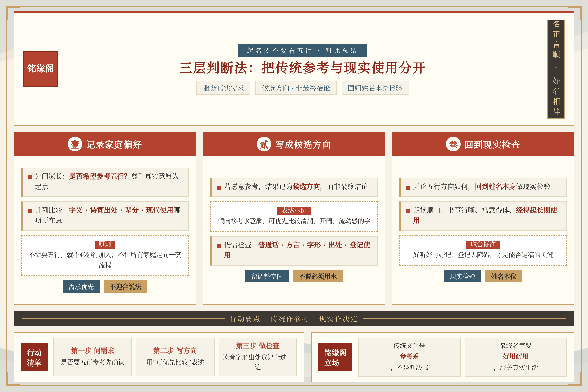This screenshot has height=392, width=588.
Task: Click the 无论五行方向如何 bullet item
Action: pyautogui.click(x=483, y=187)
